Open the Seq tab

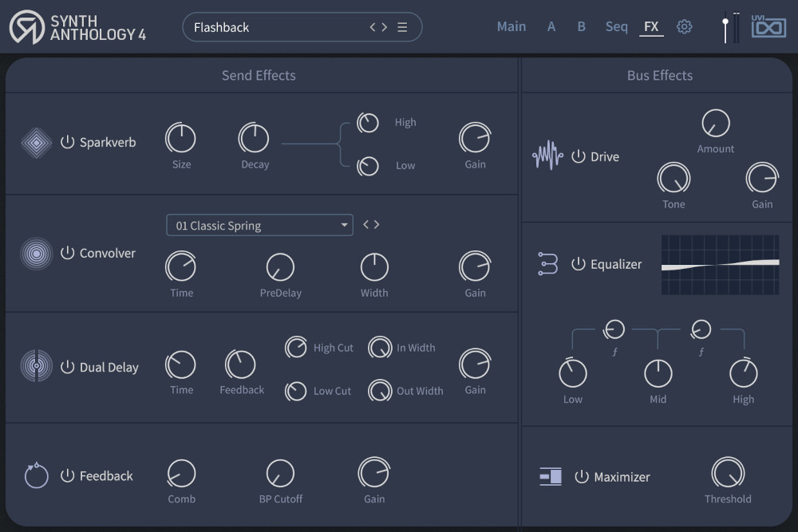pyautogui.click(x=616, y=26)
